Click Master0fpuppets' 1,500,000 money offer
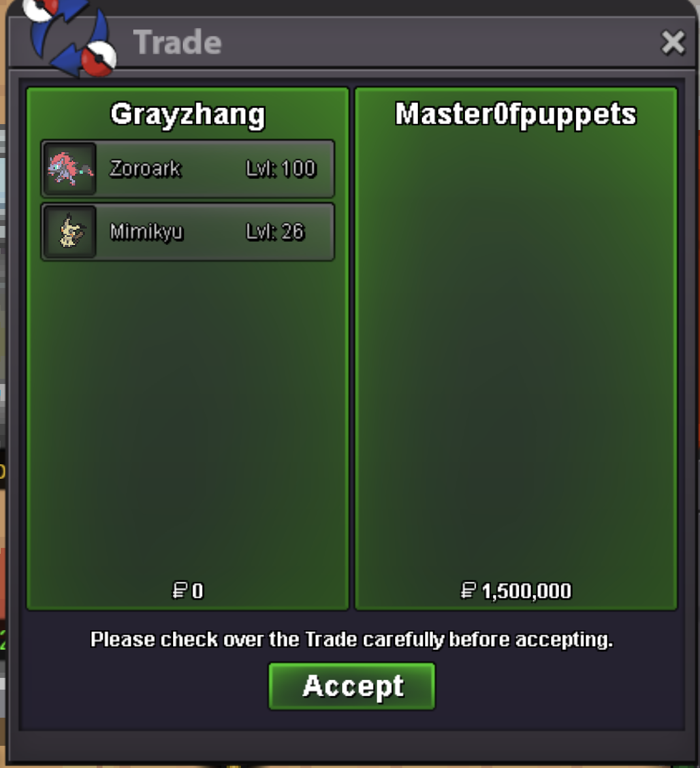The width and height of the screenshot is (700, 768). pos(526,591)
